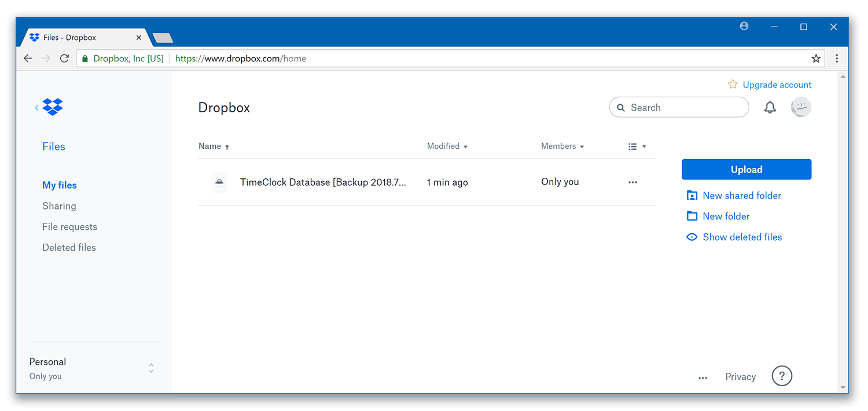Open the Modified column dropdown
This screenshot has width=868, height=411.
click(447, 146)
